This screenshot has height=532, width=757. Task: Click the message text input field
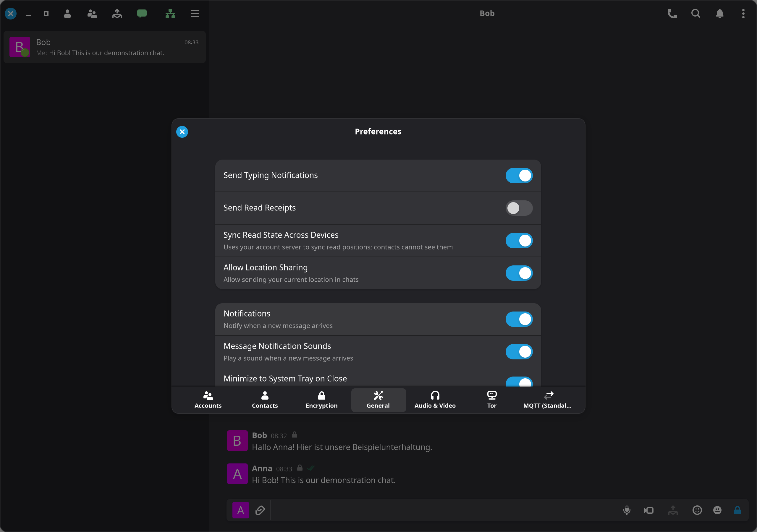[x=444, y=510]
